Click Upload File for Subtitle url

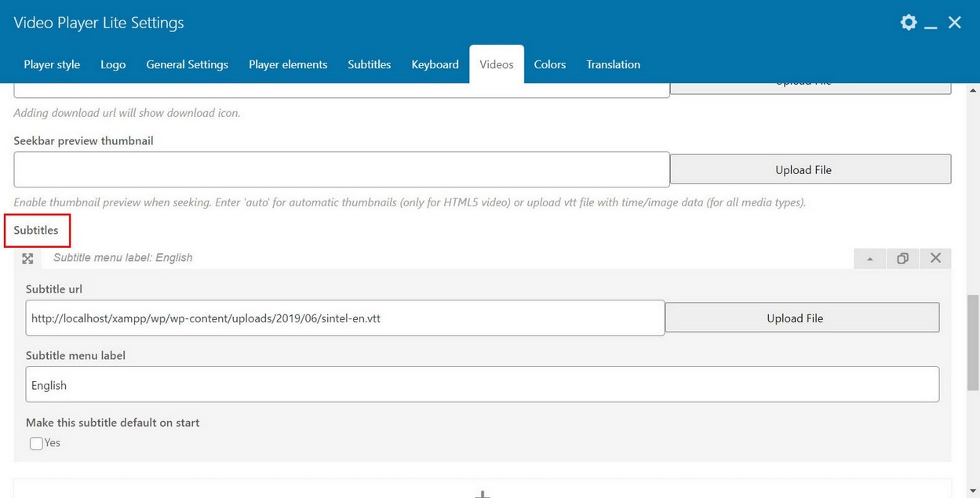click(802, 318)
